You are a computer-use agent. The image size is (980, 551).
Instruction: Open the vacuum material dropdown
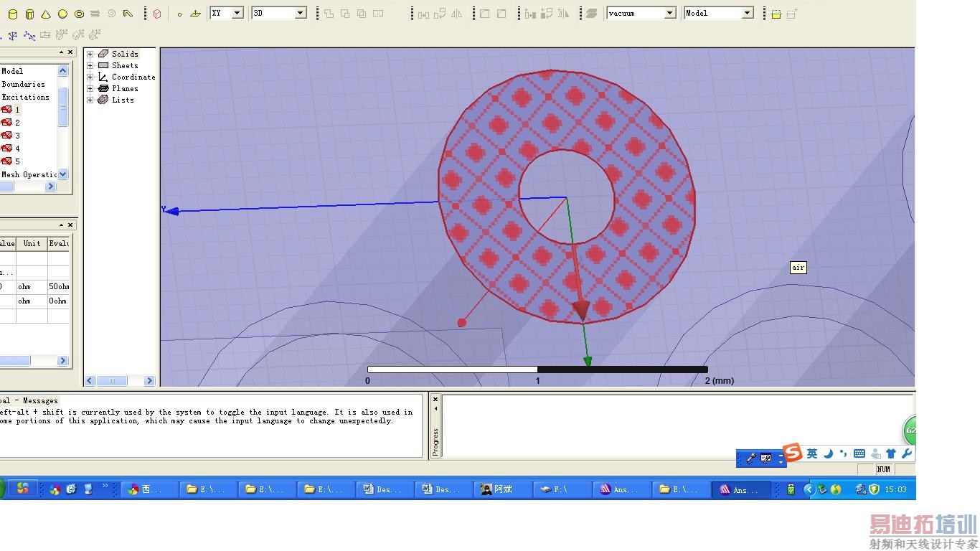point(669,13)
